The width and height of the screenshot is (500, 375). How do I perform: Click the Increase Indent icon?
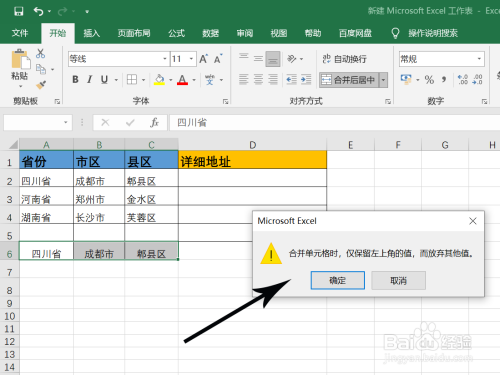pyautogui.click(x=306, y=79)
